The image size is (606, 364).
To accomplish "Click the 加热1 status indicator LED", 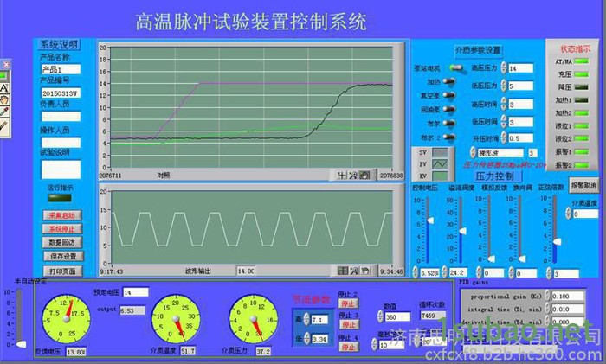I will click(x=581, y=100).
